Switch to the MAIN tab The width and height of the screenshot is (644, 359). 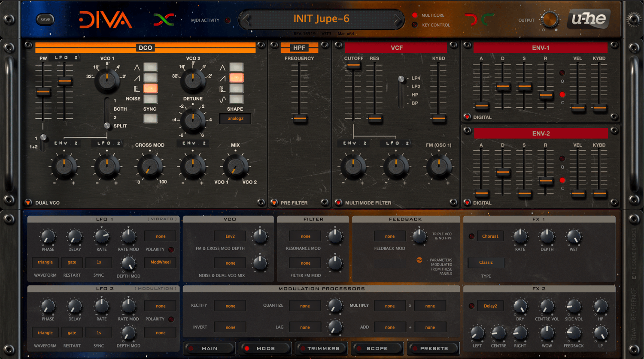coord(210,348)
